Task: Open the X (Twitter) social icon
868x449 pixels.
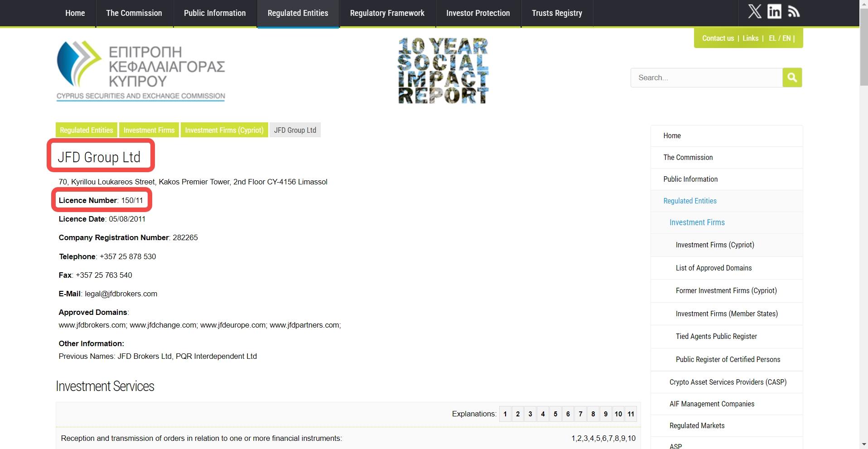Action: pyautogui.click(x=754, y=12)
